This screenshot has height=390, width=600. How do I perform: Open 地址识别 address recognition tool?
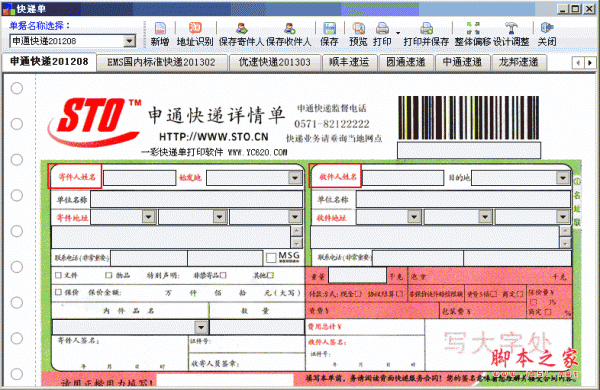[x=195, y=28]
